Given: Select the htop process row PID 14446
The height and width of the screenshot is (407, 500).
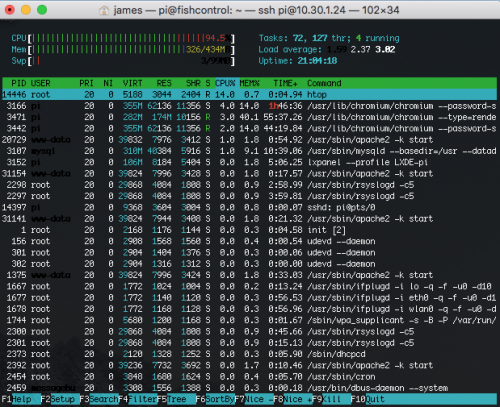Looking at the screenshot, I should [x=249, y=95].
